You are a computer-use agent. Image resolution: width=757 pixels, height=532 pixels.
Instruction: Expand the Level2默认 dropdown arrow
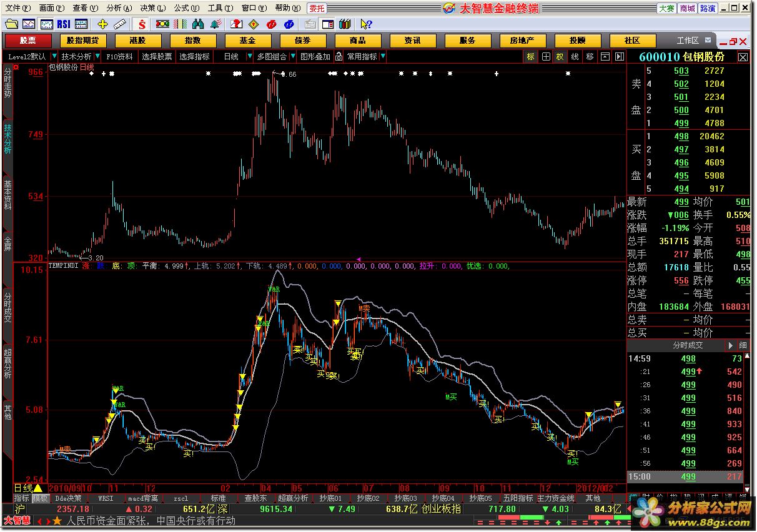coord(54,56)
